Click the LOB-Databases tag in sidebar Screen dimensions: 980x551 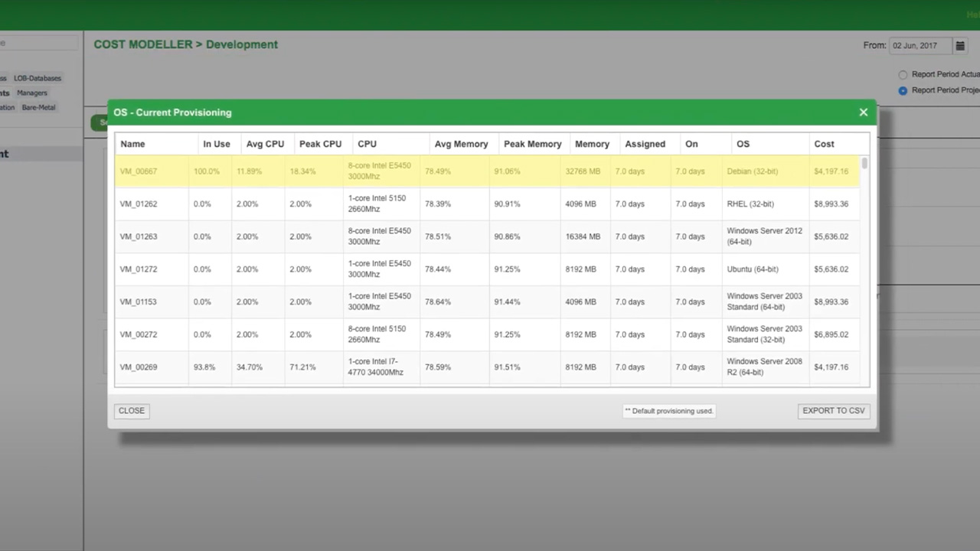(38, 78)
